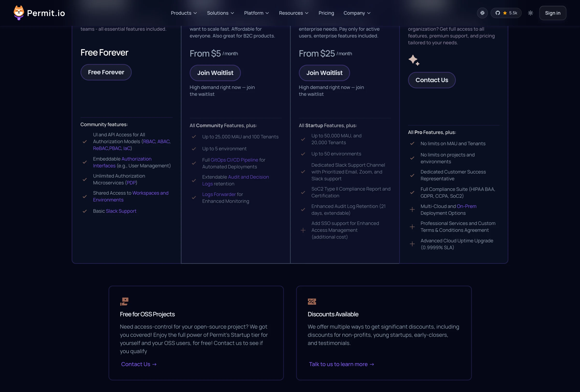The height and width of the screenshot is (392, 580).
Task: Click the Enterprise sparkle stars icon
Action: click(414, 60)
